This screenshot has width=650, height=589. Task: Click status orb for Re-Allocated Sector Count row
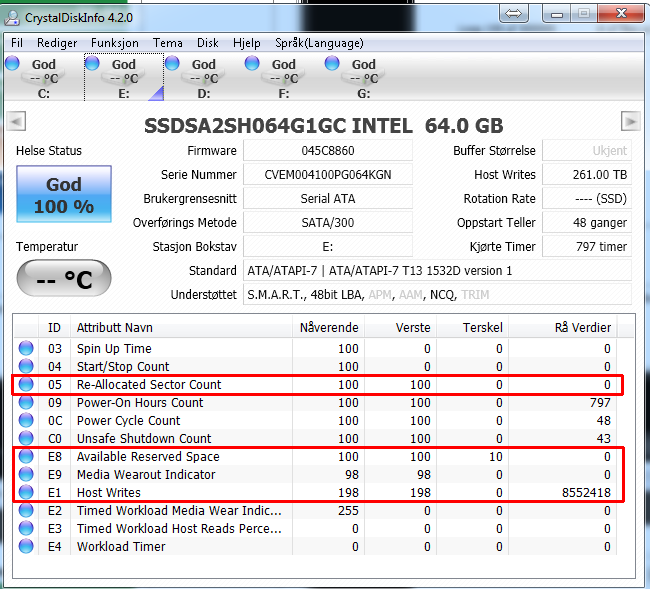coord(26,384)
